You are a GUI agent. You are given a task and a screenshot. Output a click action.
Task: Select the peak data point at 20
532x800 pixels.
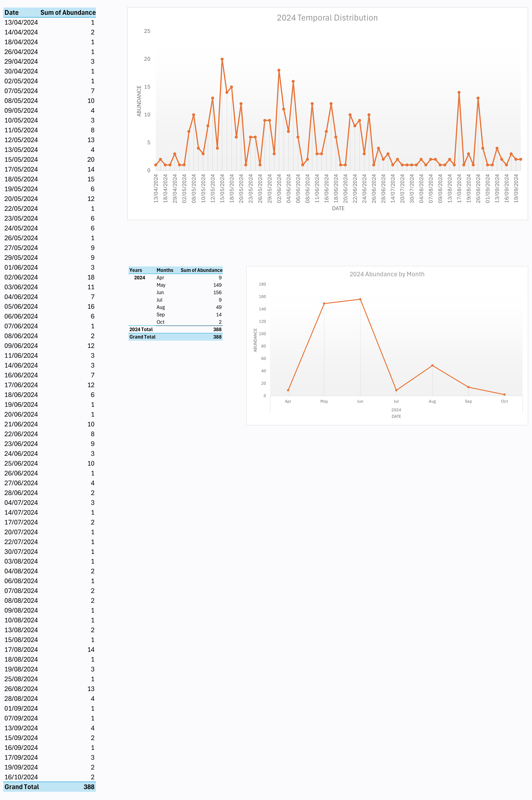pos(222,59)
